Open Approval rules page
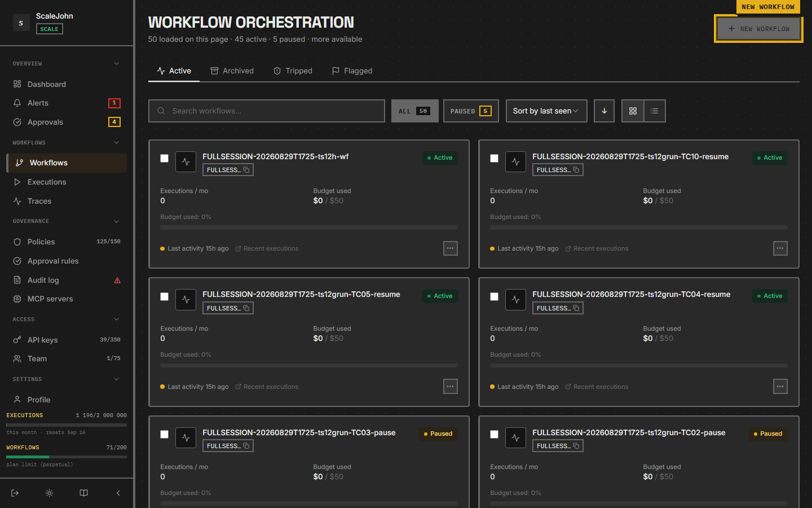812x508 pixels. 67,261
